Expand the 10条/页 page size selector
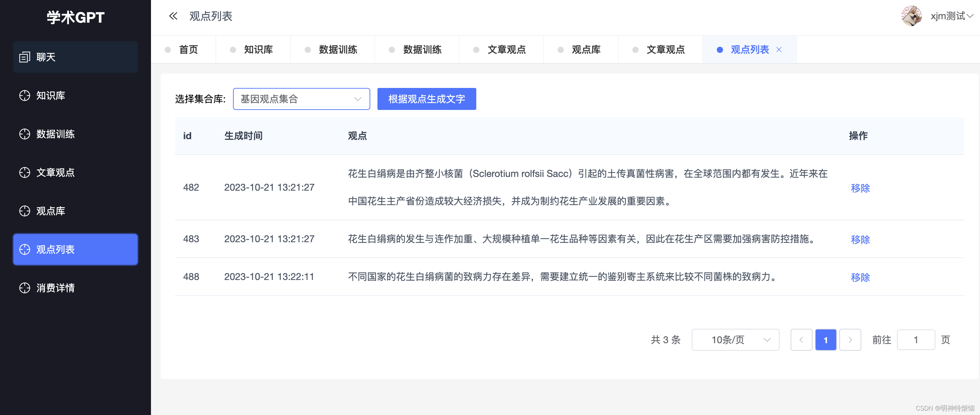Viewport: 980px width, 415px height. coord(735,340)
